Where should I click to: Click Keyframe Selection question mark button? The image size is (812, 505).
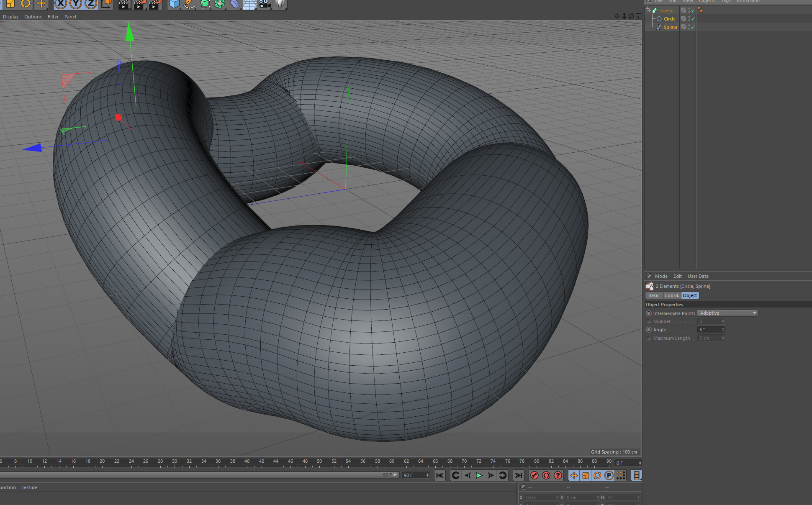click(x=558, y=475)
